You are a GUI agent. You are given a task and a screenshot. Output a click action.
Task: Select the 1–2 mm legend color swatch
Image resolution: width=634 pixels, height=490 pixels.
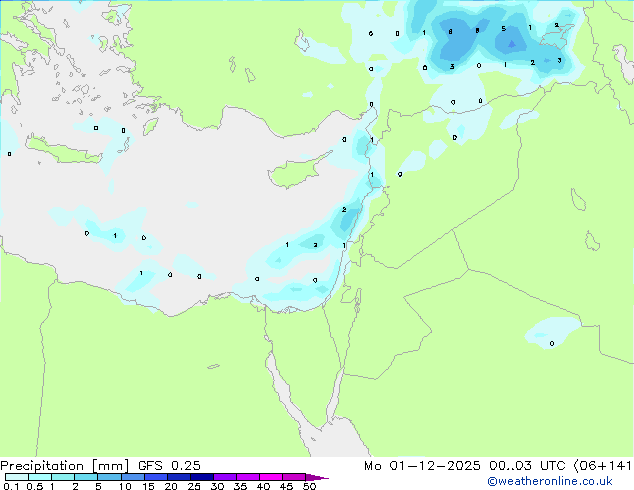[x=63, y=477]
